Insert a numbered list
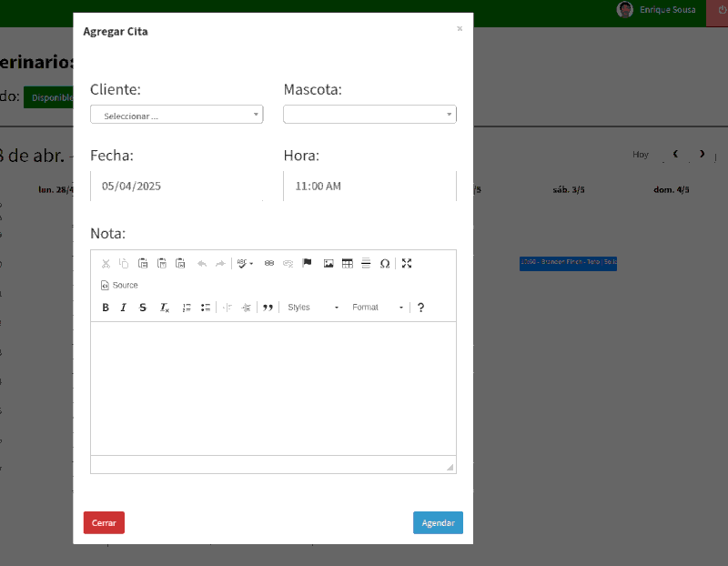Screen dimensions: 728x566 coord(187,308)
